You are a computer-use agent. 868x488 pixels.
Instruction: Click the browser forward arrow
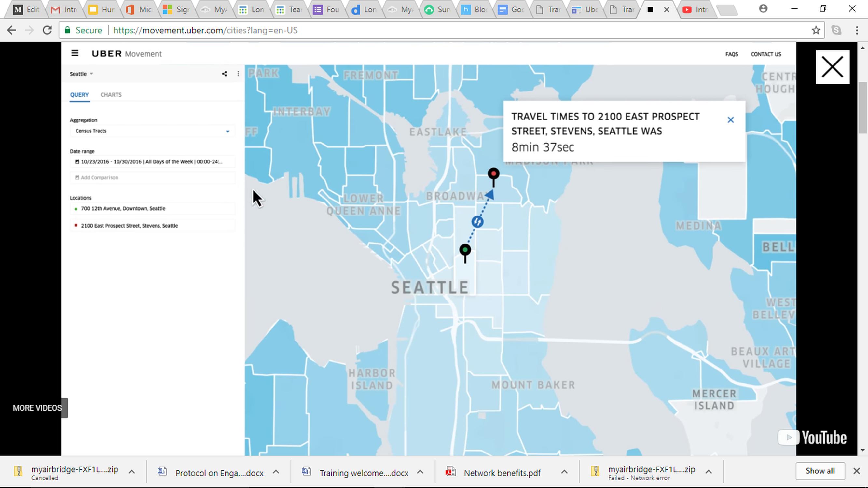tap(30, 30)
